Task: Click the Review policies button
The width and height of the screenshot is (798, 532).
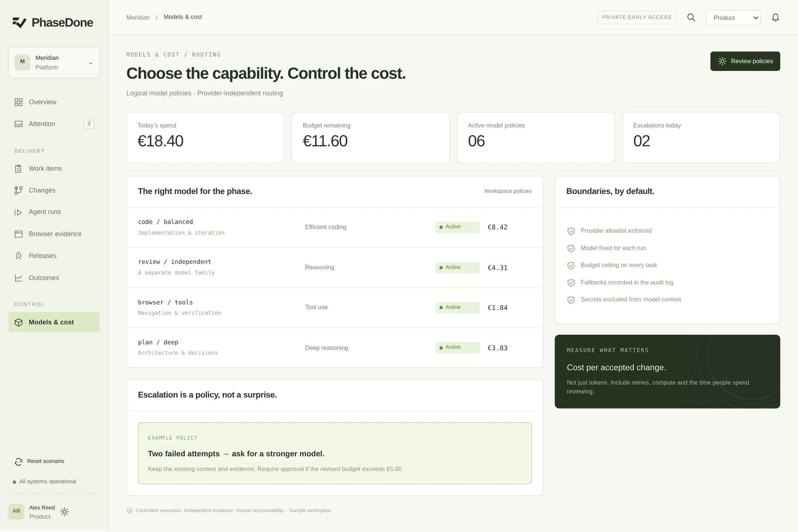Action: point(745,61)
